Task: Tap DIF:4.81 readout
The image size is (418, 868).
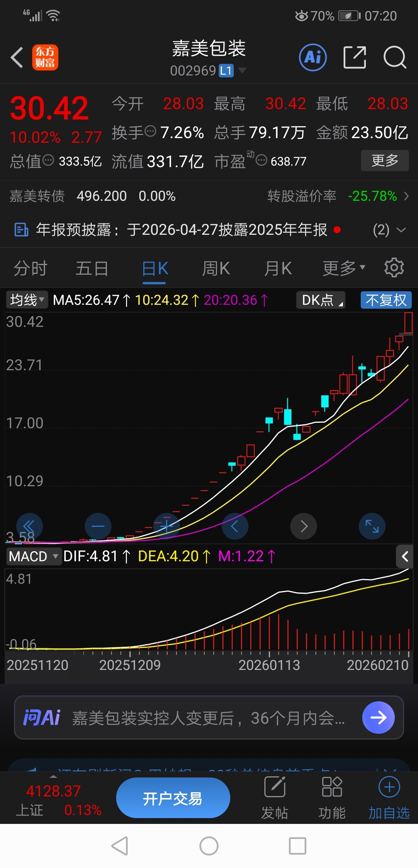Action: pyautogui.click(x=96, y=556)
